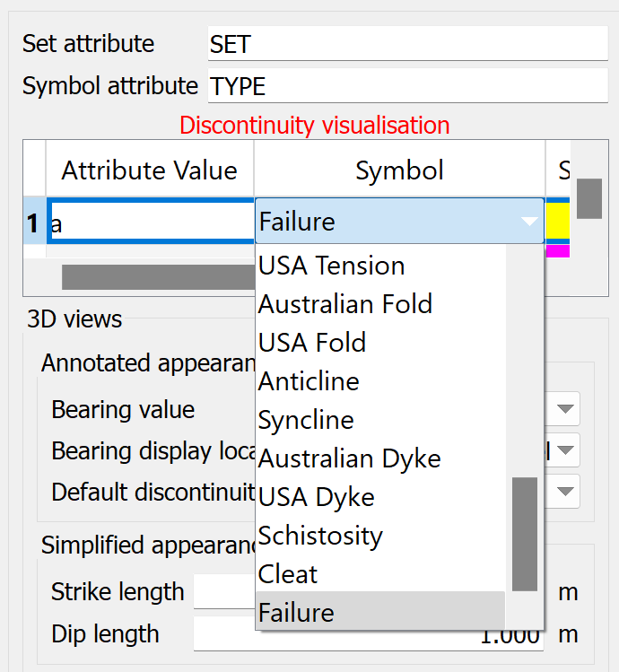Choose Australian Fold symbol option

[x=345, y=304]
